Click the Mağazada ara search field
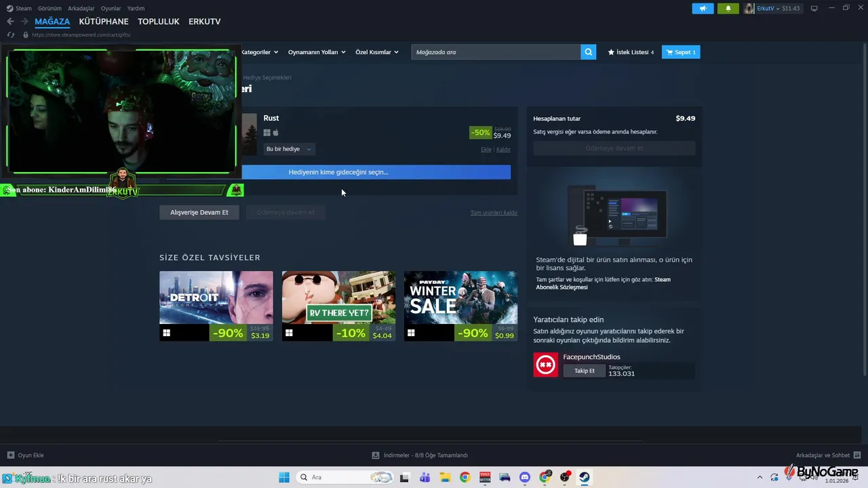 click(x=496, y=52)
